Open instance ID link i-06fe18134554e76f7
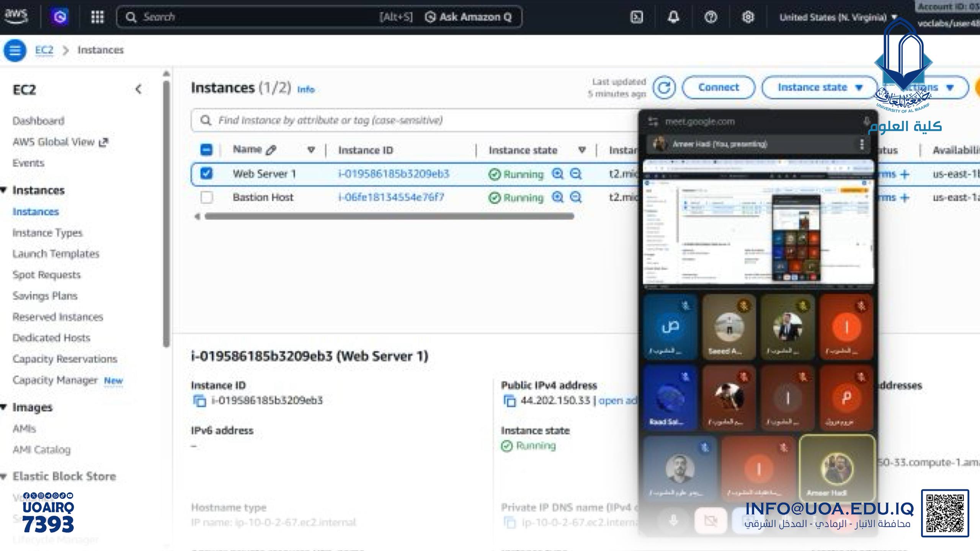The image size is (980, 551). 391,197
